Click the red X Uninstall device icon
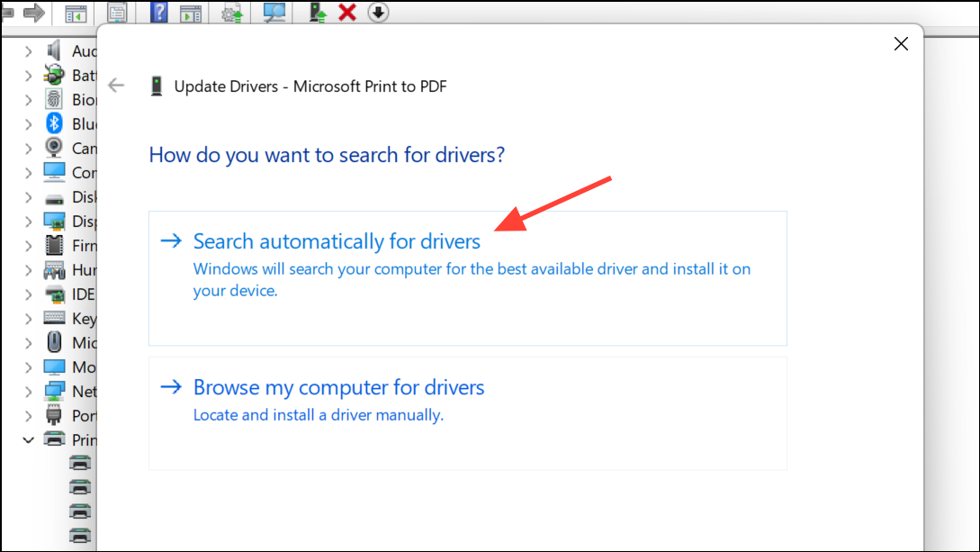980x552 pixels. pos(347,12)
